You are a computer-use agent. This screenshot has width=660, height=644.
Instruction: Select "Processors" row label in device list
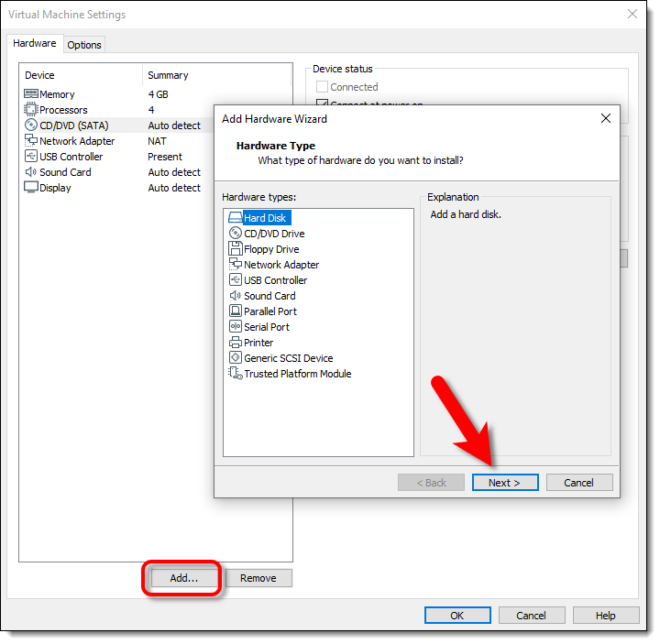click(x=63, y=110)
